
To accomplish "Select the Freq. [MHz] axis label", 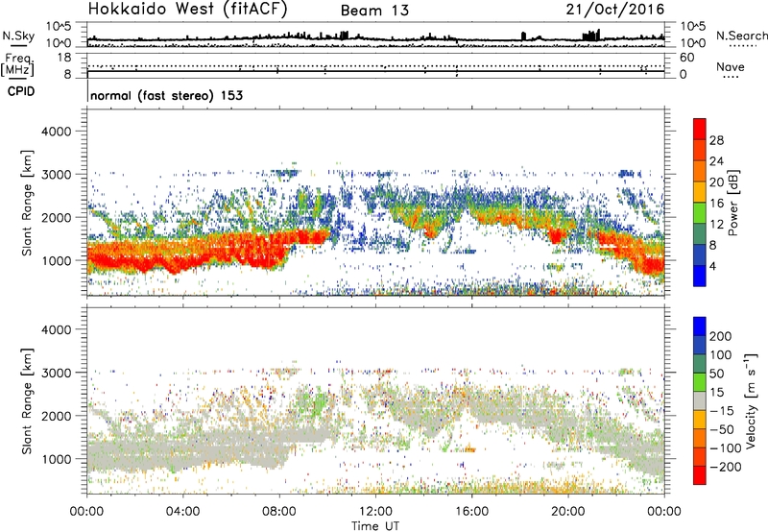I will [x=18, y=64].
